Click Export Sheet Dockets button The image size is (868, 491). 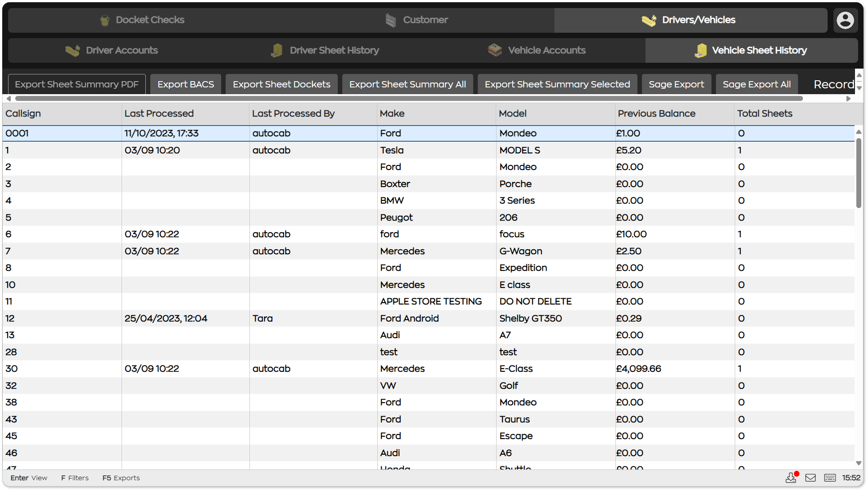tap(282, 84)
